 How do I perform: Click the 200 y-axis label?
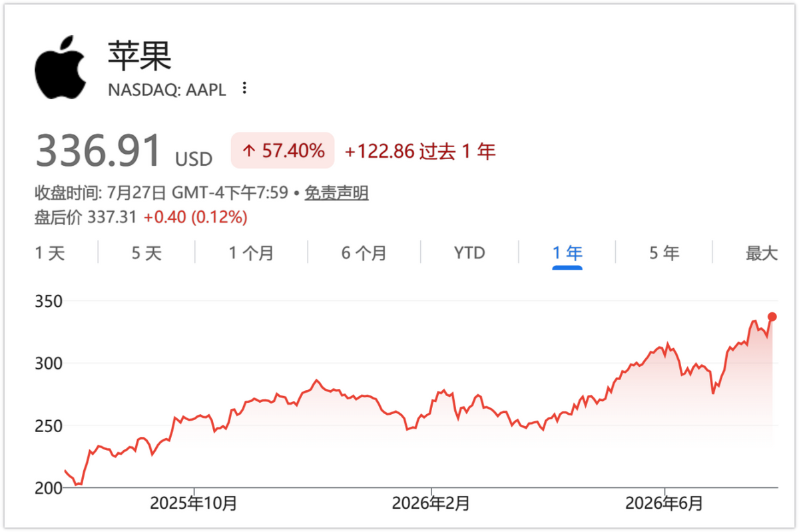coord(48,487)
